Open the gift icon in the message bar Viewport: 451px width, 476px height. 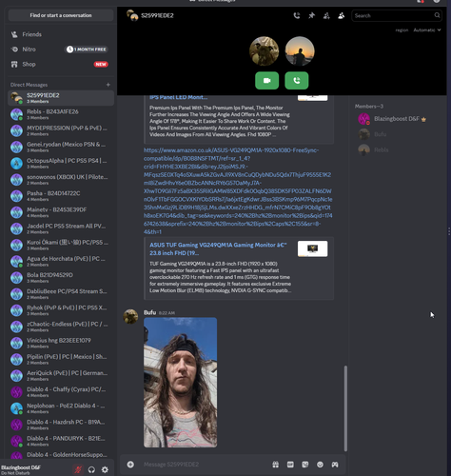pos(276,465)
